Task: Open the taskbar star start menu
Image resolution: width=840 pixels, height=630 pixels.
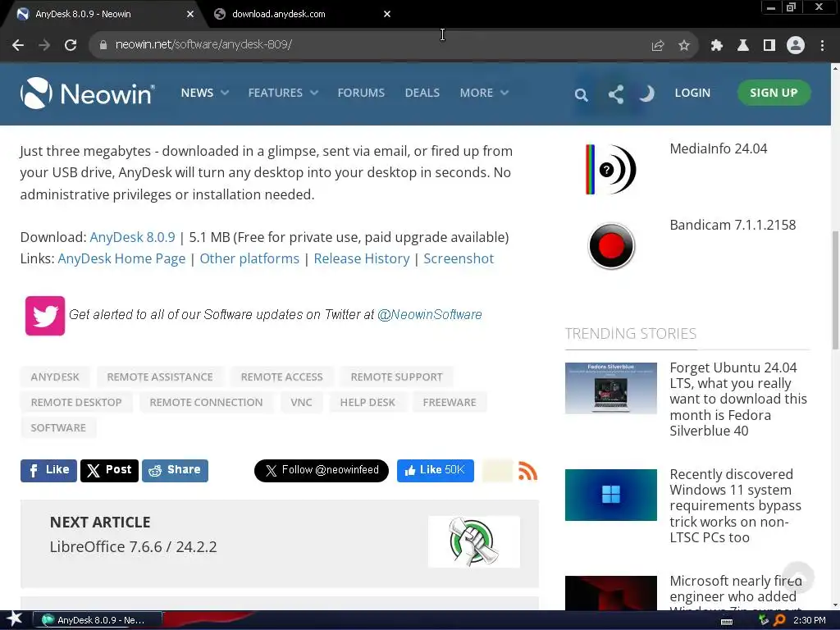Action: pyautogui.click(x=15, y=619)
